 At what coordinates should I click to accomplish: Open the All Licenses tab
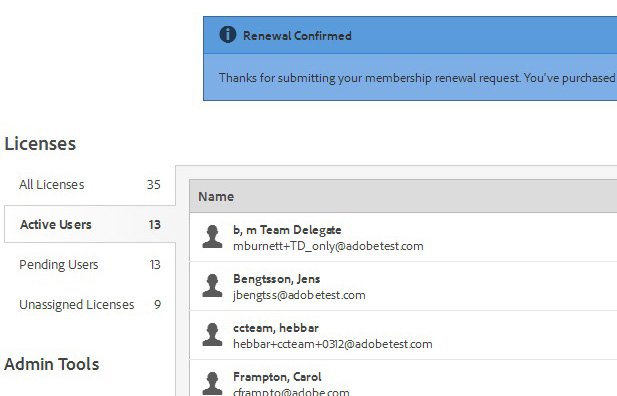click(90, 185)
